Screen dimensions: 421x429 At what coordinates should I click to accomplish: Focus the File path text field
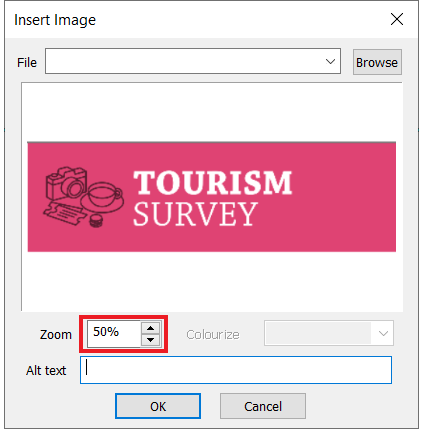[x=183, y=61]
